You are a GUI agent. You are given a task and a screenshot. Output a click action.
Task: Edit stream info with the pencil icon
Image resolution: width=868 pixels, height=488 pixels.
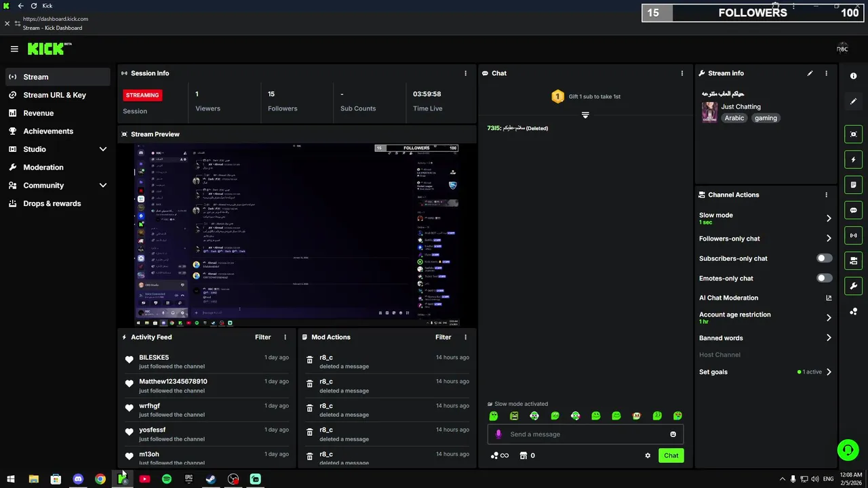tap(810, 73)
